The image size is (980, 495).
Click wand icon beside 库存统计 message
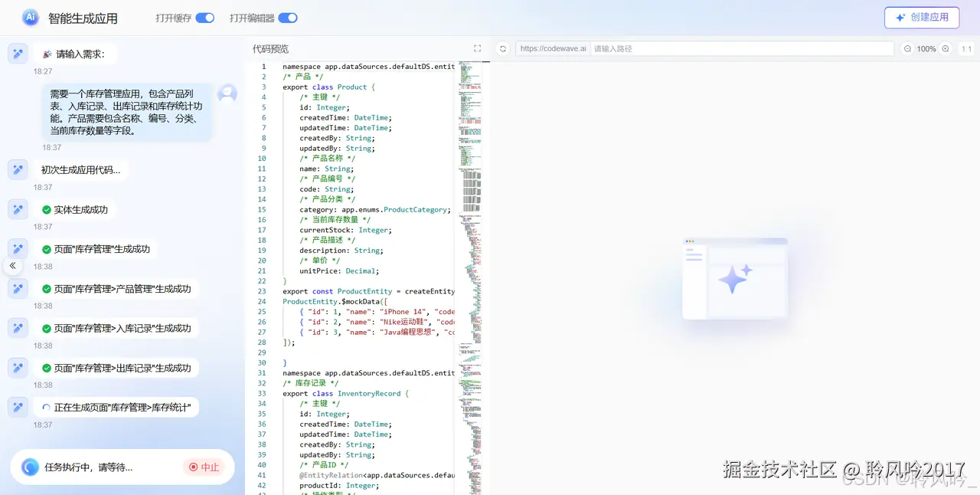[x=18, y=407]
